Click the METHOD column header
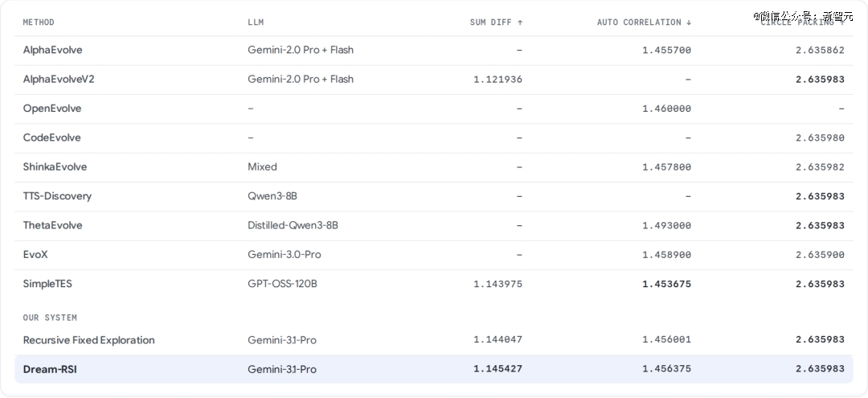Screen dimensions: 868x398 click(x=39, y=23)
